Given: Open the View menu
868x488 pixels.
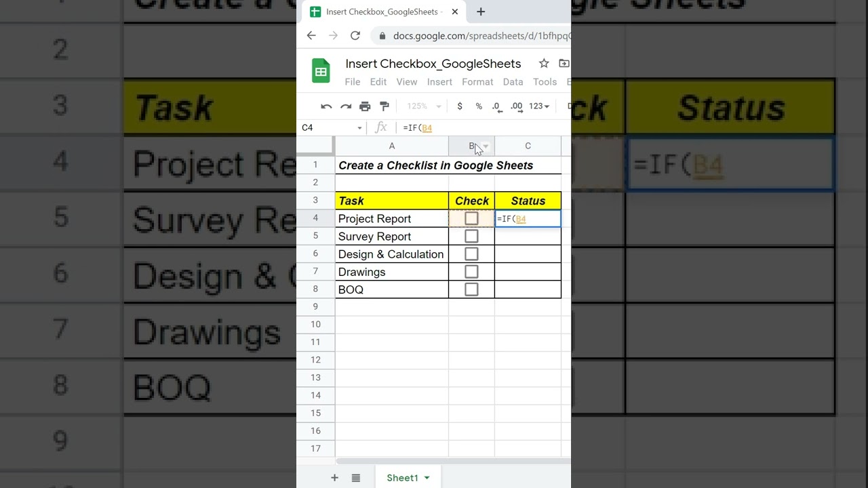Looking at the screenshot, I should pos(407,82).
